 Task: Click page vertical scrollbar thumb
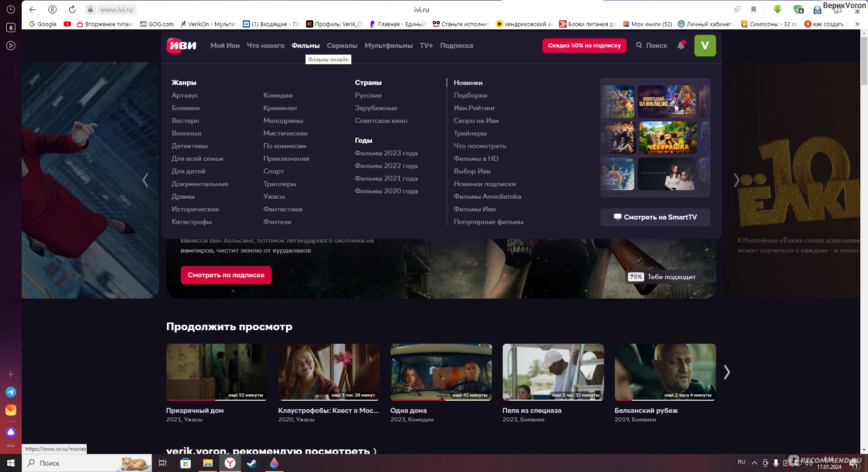tap(864, 61)
